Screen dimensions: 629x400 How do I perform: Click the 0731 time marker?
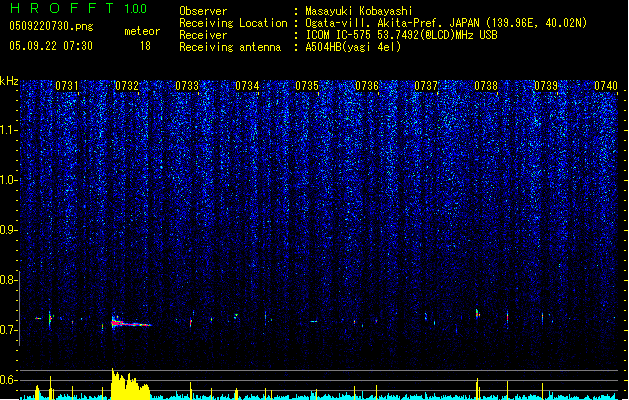pyautogui.click(x=67, y=86)
